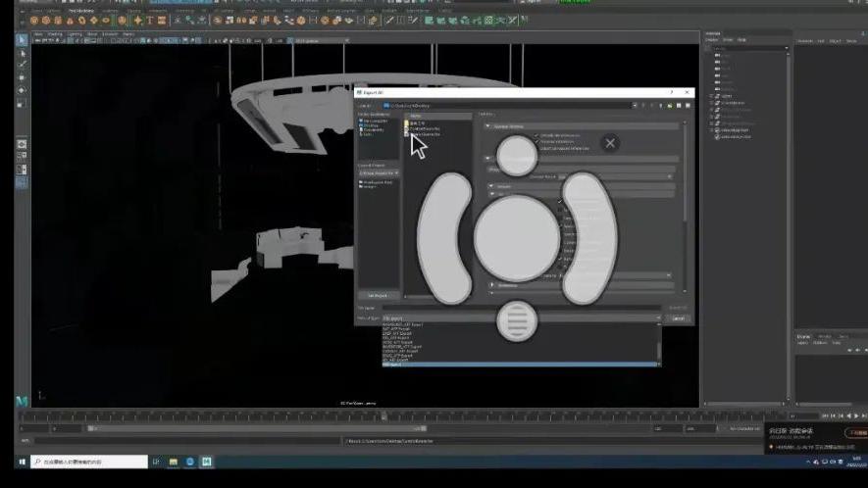Click the polygon Type tool shelf icon
Viewport: 868px width, 488px height.
[149, 20]
